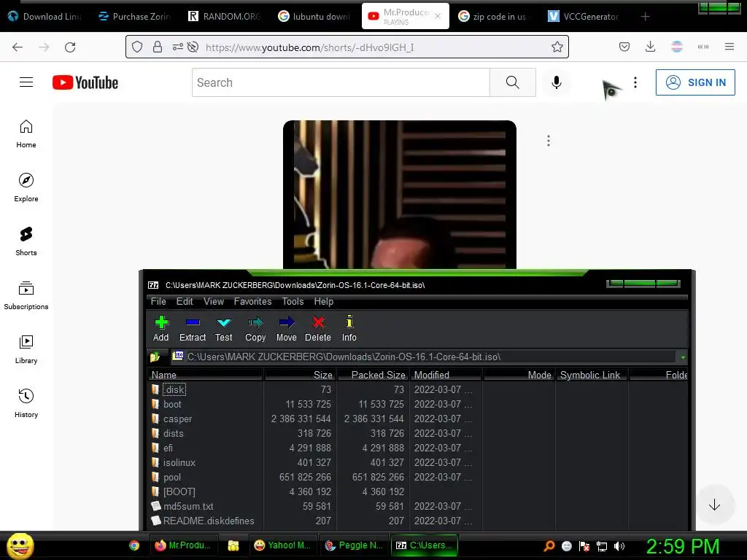Open the Yahoo! M... taskbar button
Screen dimensions: 747x560
(x=282, y=545)
